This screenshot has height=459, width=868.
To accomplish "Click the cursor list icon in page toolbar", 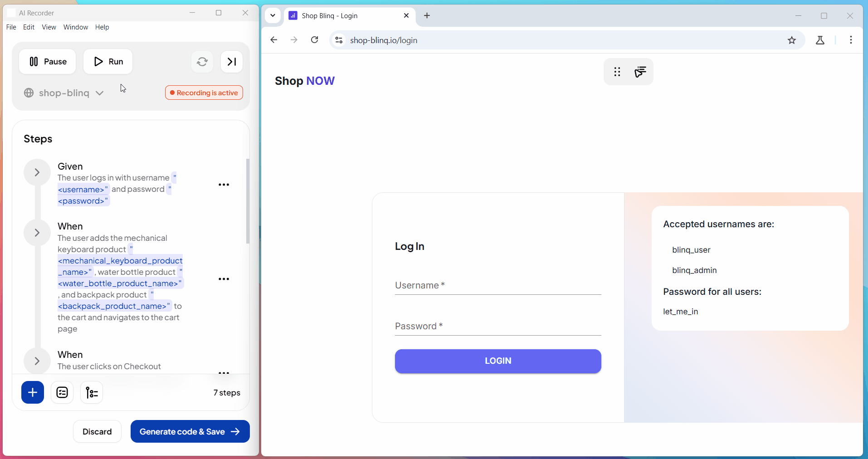I will (640, 72).
